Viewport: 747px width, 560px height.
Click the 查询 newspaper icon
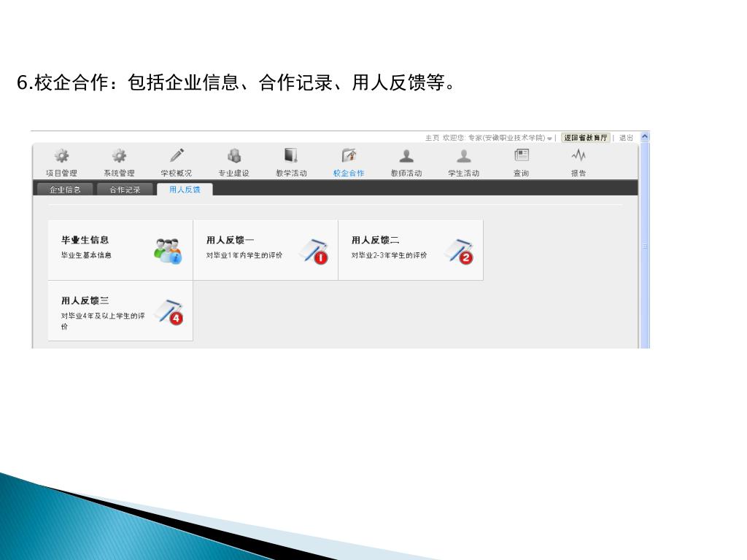521,155
